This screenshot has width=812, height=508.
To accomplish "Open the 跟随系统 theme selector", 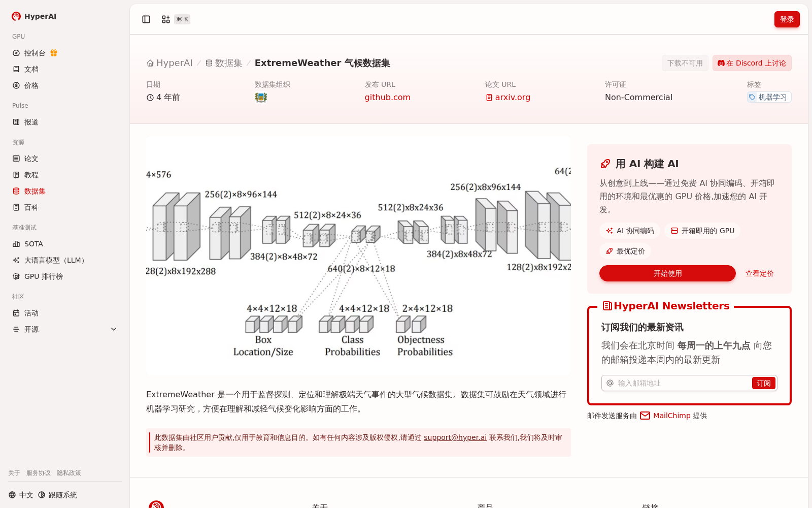I will [x=57, y=495].
